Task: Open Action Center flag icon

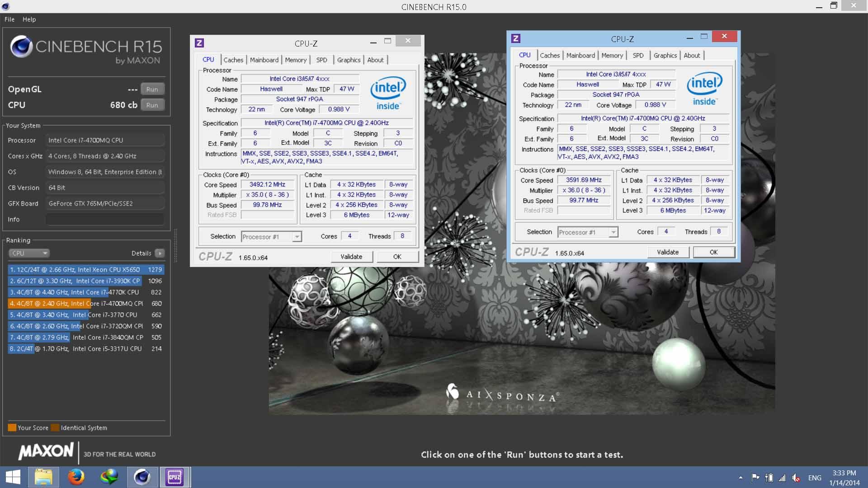Action: click(x=755, y=478)
